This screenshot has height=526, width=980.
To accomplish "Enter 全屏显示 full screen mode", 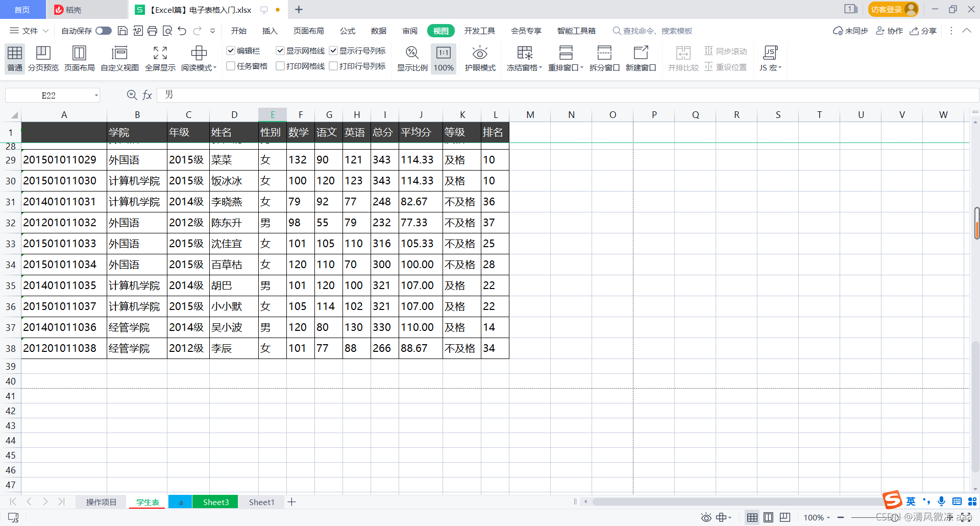I will [160, 59].
